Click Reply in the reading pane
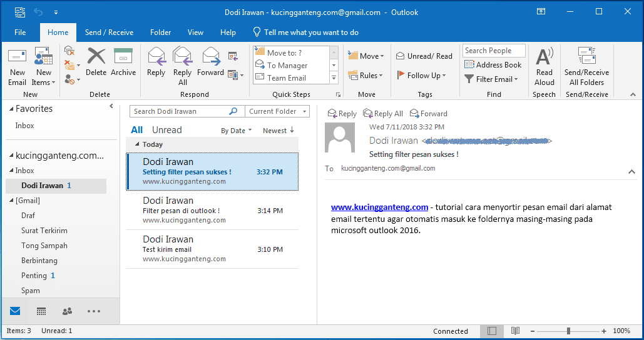The height and width of the screenshot is (340, 644). [x=342, y=114]
